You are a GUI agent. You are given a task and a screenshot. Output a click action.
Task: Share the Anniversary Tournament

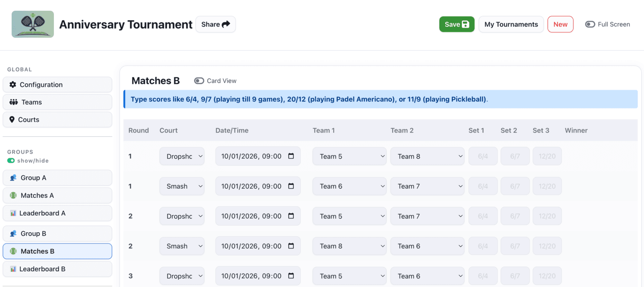point(215,24)
